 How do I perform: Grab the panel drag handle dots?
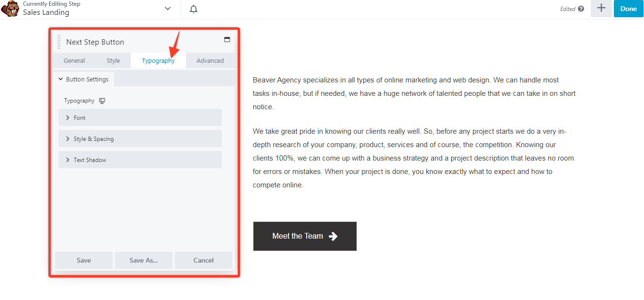point(59,42)
